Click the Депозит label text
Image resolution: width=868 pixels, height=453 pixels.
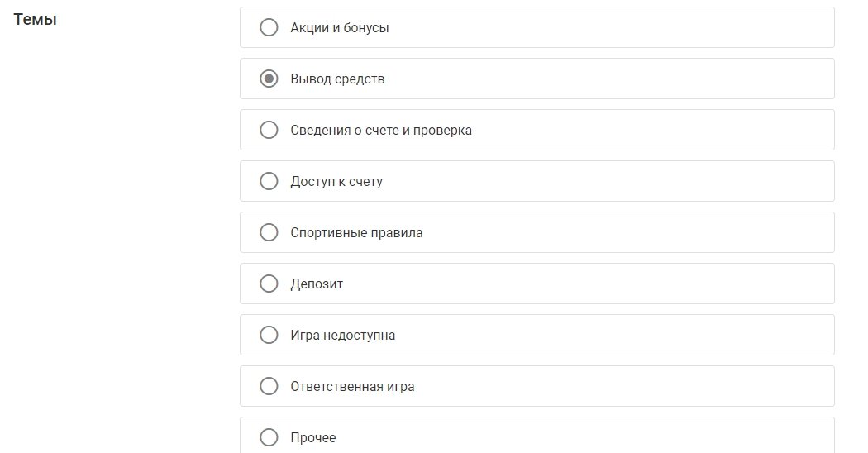click(317, 284)
